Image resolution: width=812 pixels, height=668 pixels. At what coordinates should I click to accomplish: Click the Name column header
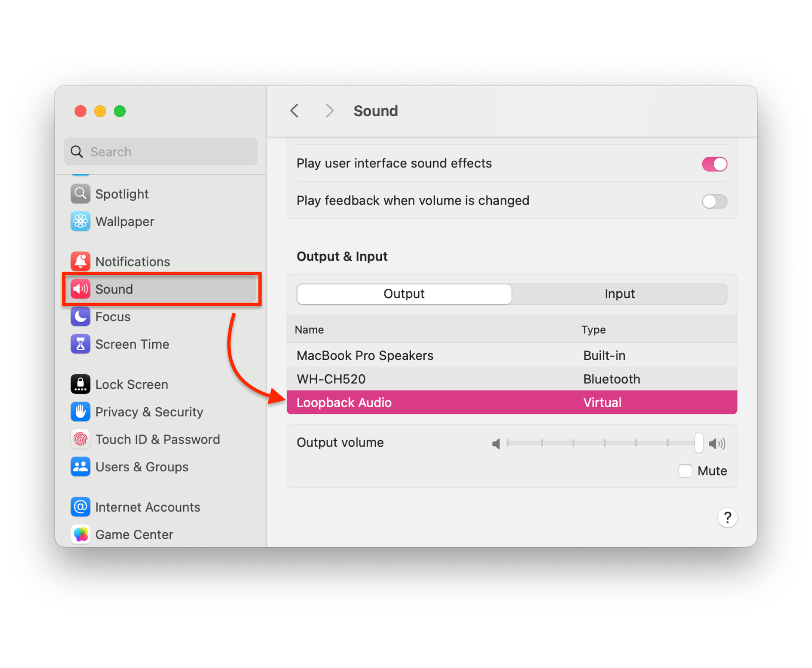309,330
